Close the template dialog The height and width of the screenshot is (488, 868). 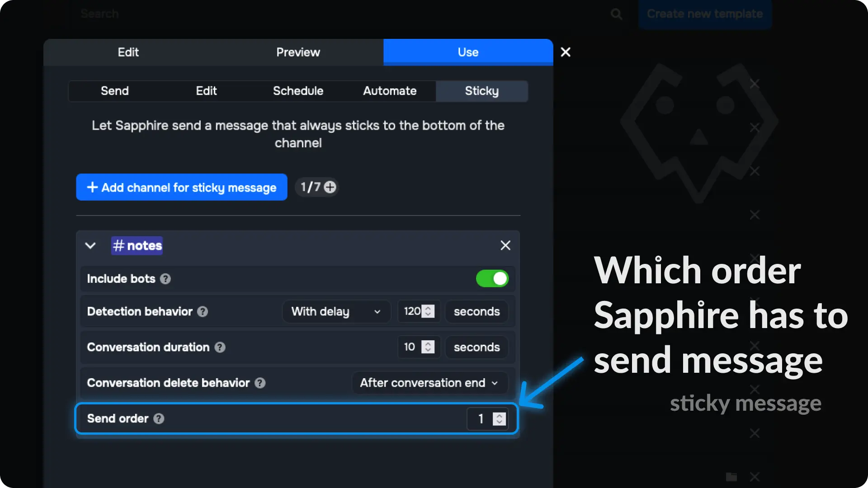point(566,52)
